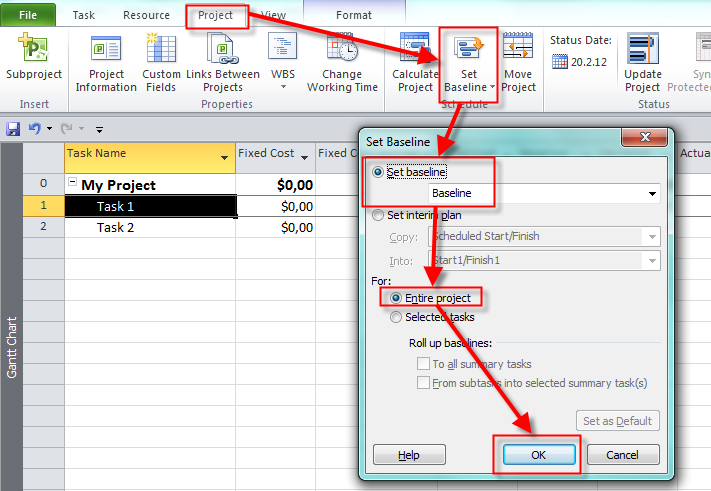This screenshot has width=711, height=491.
Task: Open Project Information icon
Action: click(x=106, y=50)
